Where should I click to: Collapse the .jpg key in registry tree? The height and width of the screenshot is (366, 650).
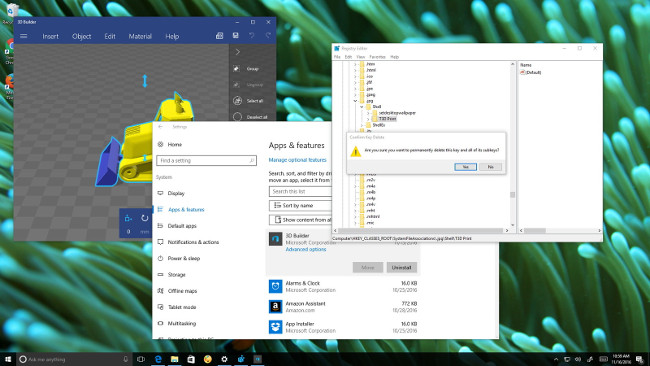355,101
